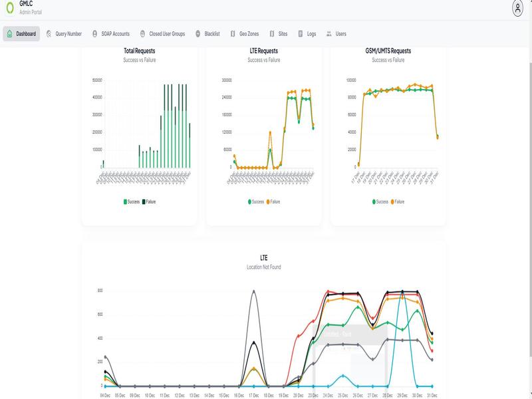Click the SOAP Accounts tab icon

pos(95,33)
